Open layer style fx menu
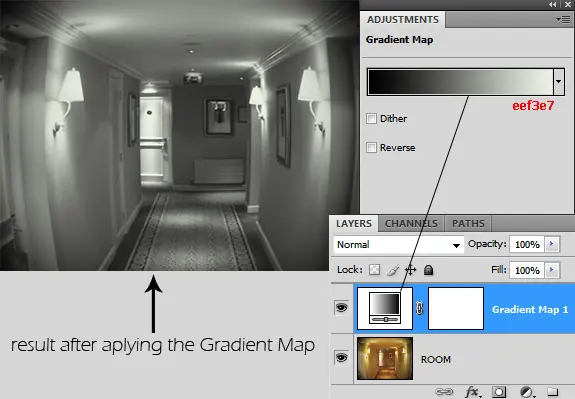The width and height of the screenshot is (575, 399). pos(472,392)
